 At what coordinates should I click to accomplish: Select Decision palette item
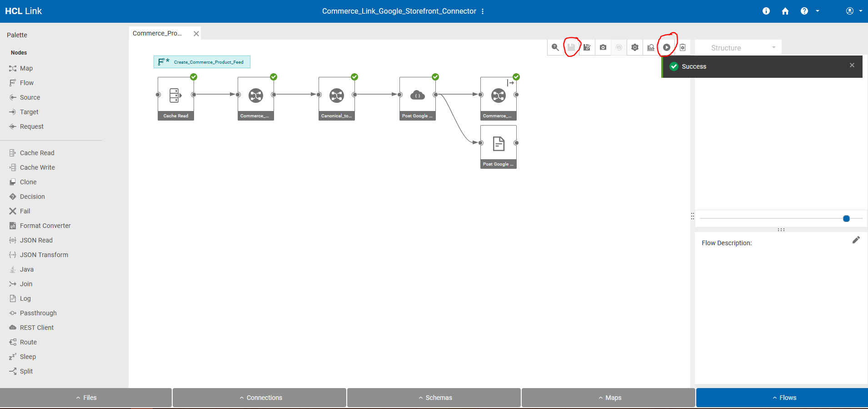[27, 197]
